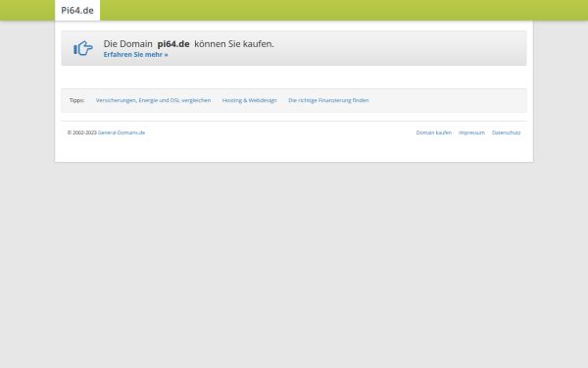Open the Impressum page
Viewport: 588px width, 368px height.
coord(471,132)
